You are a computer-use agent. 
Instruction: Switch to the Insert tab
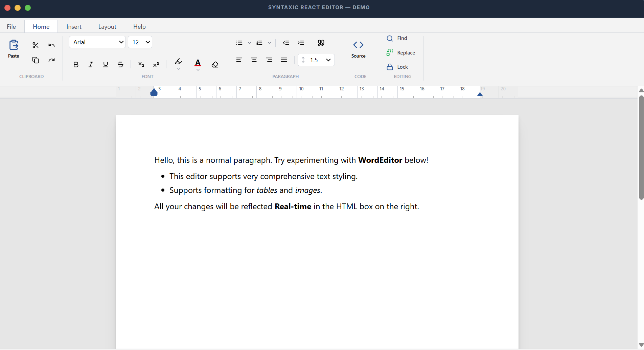pyautogui.click(x=74, y=26)
